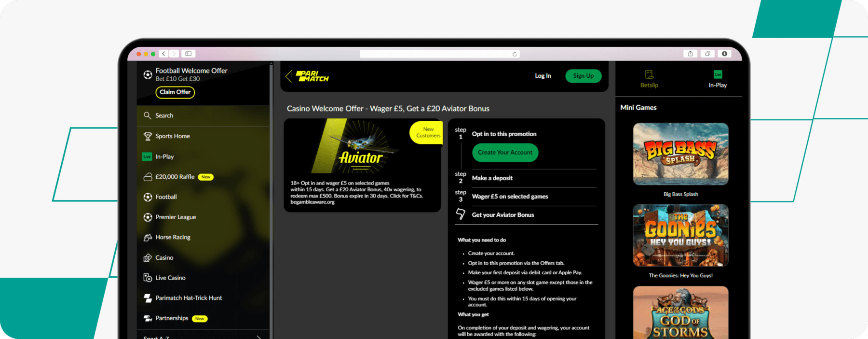This screenshot has height=339, width=868.
Task: Click the New Customers yellow badge
Action: [x=426, y=132]
